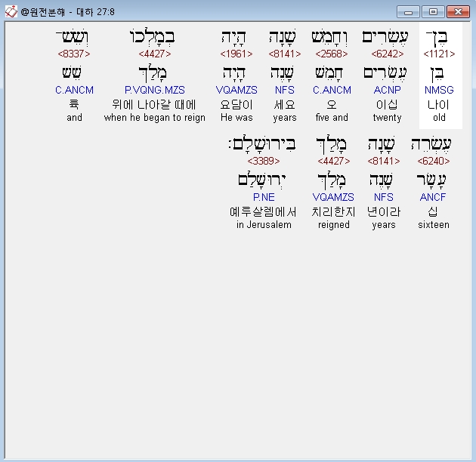Select the gloss 'years' under 세요

pyautogui.click(x=285, y=118)
